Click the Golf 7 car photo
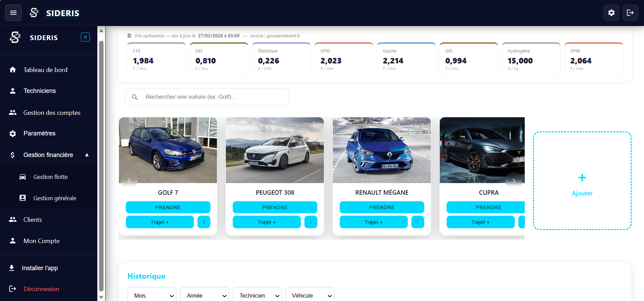This screenshot has height=301, width=644. coord(168,150)
